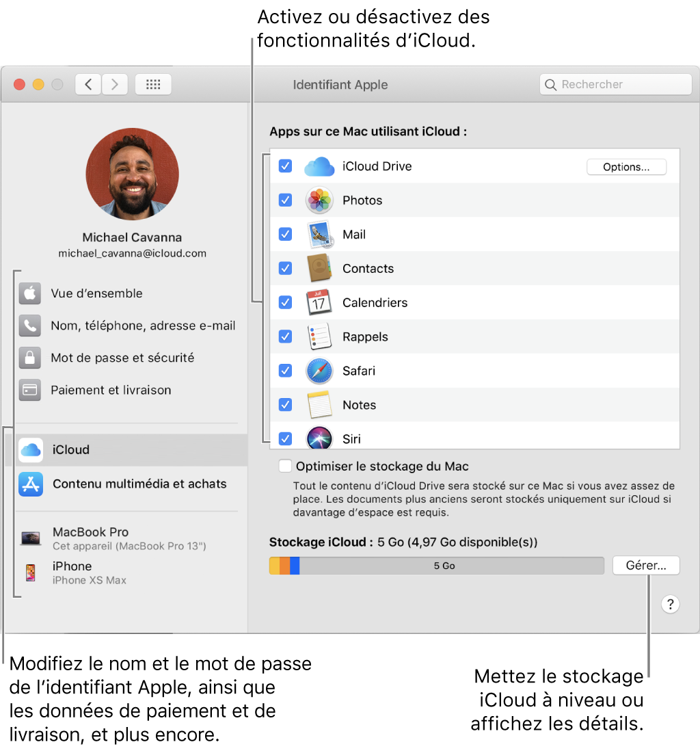This screenshot has height=753, width=700.
Task: Click the Calendriers calendar icon
Action: click(x=319, y=302)
